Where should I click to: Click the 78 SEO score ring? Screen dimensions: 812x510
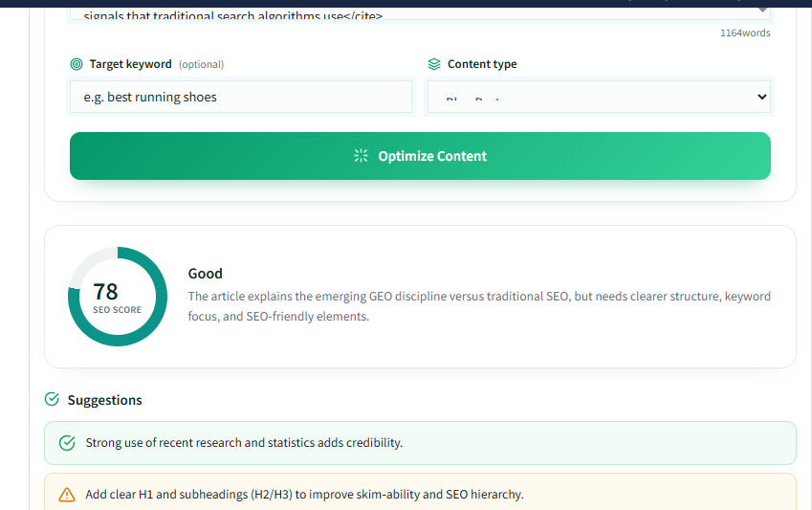[118, 297]
